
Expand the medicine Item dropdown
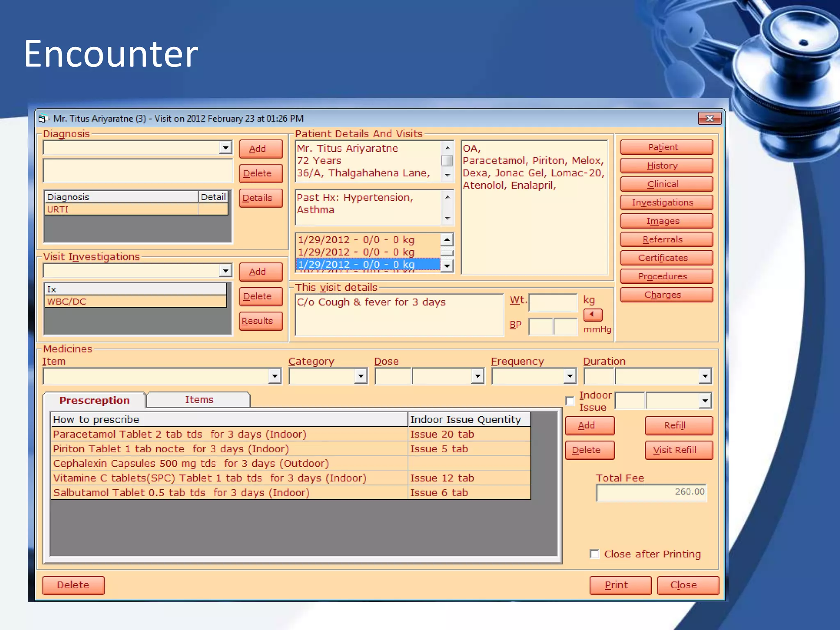[x=274, y=376]
